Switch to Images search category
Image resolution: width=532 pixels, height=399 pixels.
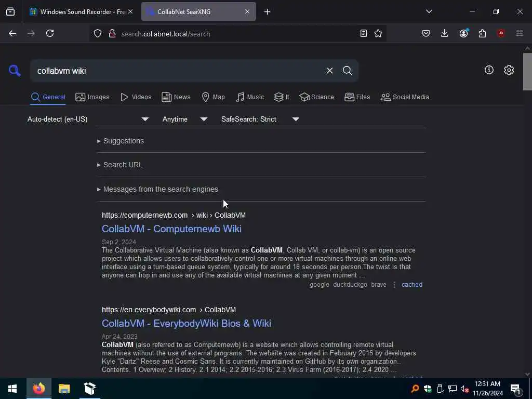click(x=92, y=97)
